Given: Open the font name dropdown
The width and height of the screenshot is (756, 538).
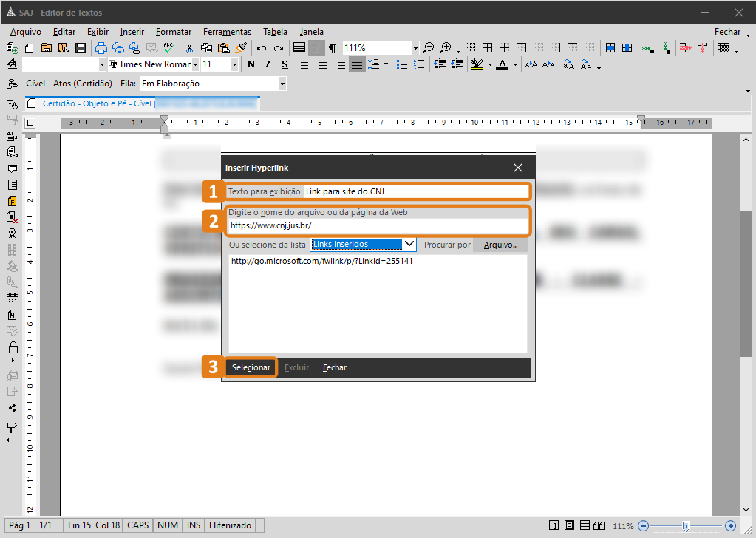Looking at the screenshot, I should pos(195,64).
